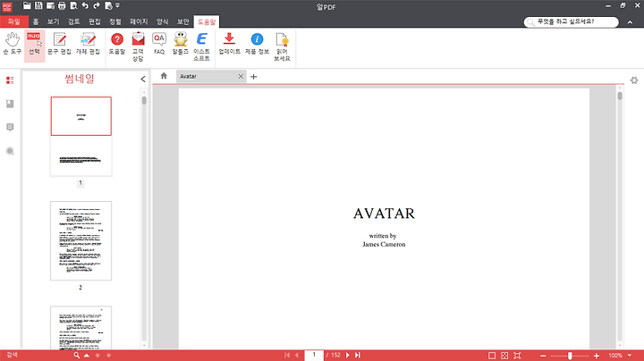Select the third page thumbnail

point(80,327)
